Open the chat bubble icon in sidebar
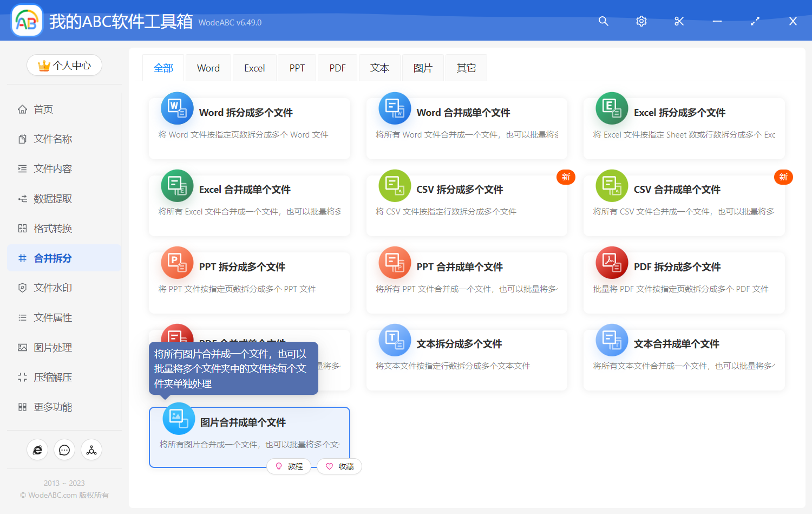The image size is (812, 514). [64, 450]
